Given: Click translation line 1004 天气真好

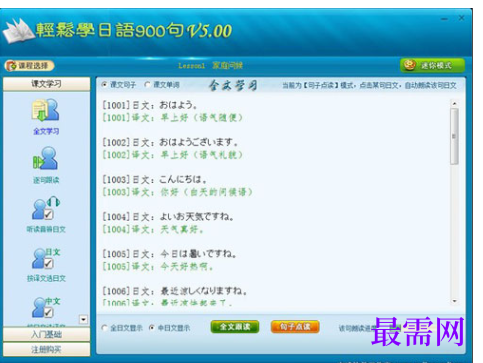Looking at the screenshot, I should pos(153,229).
